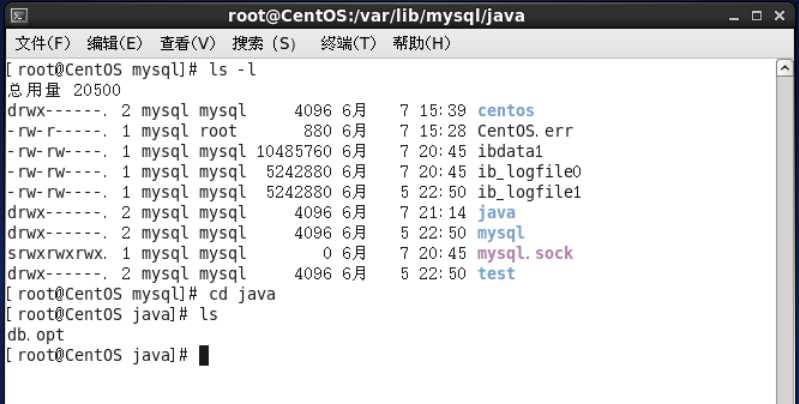This screenshot has height=404, width=799.
Task: Click the srwxrwxrwx. permission string
Action: tap(57, 253)
